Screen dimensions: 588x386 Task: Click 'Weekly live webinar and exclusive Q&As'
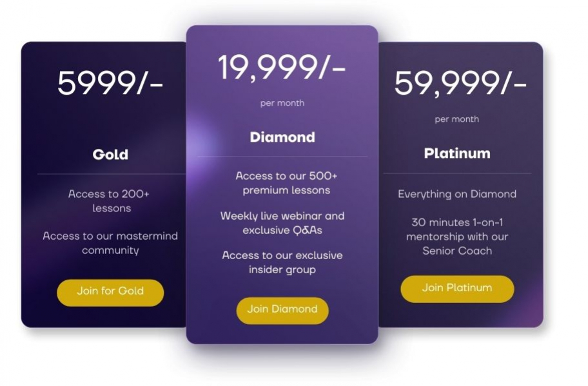pos(282,223)
